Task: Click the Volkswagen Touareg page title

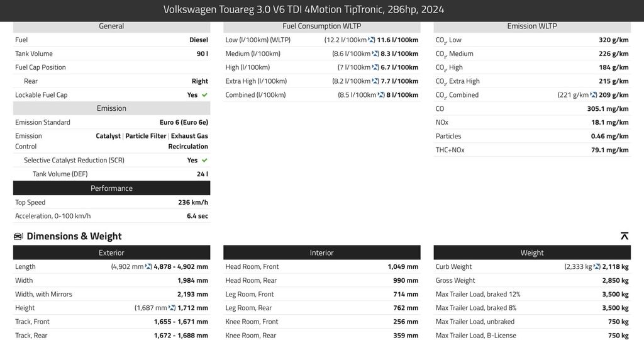Action: coord(304,9)
